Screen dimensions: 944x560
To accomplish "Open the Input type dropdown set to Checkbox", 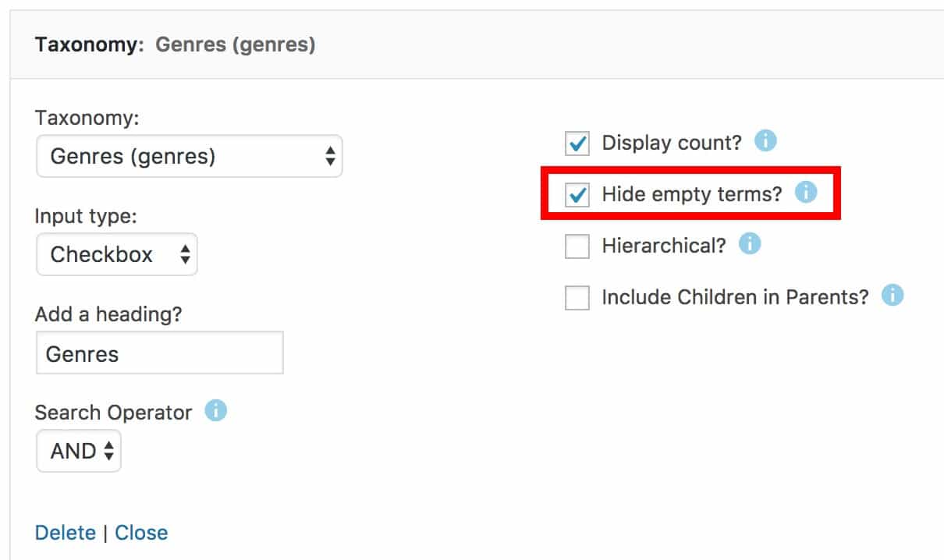I will 117,254.
